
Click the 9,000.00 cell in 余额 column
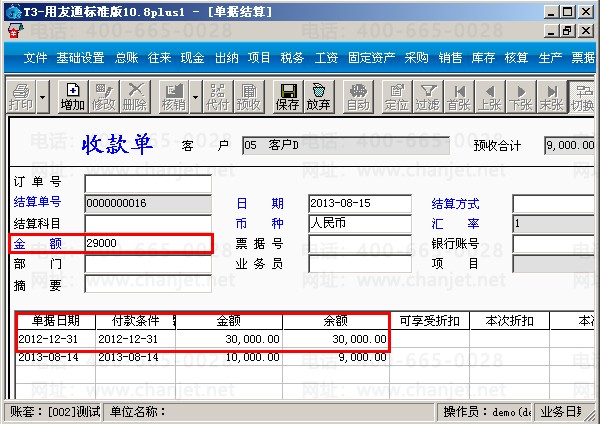[336, 357]
